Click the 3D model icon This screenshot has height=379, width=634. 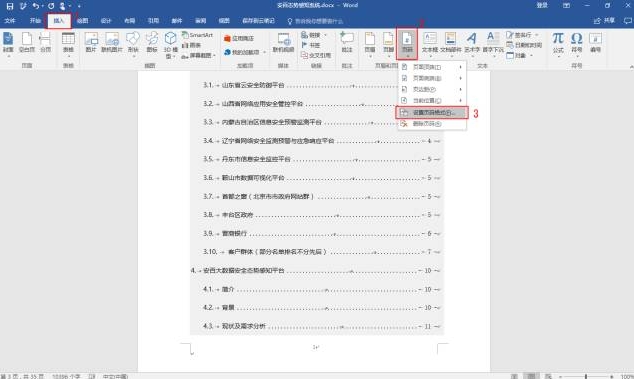170,44
